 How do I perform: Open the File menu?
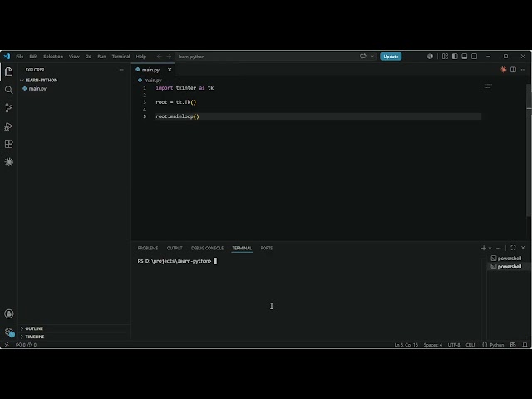point(20,57)
